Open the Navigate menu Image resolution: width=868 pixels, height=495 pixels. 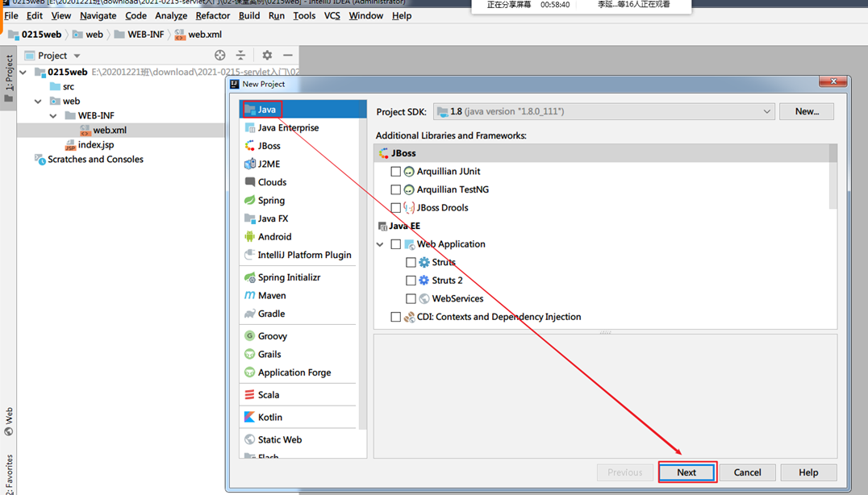pyautogui.click(x=98, y=15)
